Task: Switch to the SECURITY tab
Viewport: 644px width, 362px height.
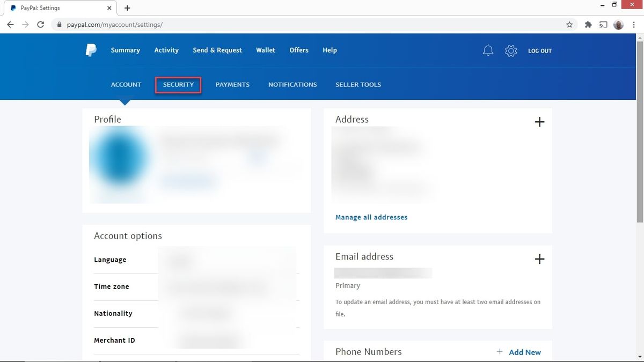Action: pyautogui.click(x=178, y=84)
